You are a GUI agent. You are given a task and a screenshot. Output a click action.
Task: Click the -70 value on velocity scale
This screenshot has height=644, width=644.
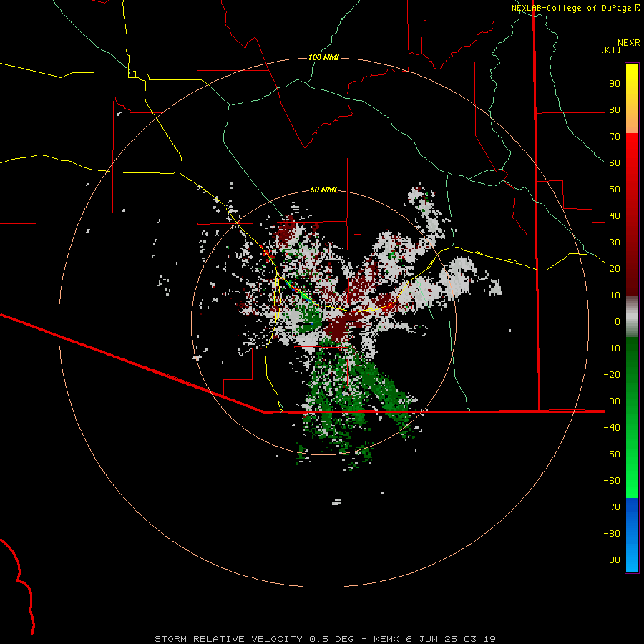tap(612, 507)
